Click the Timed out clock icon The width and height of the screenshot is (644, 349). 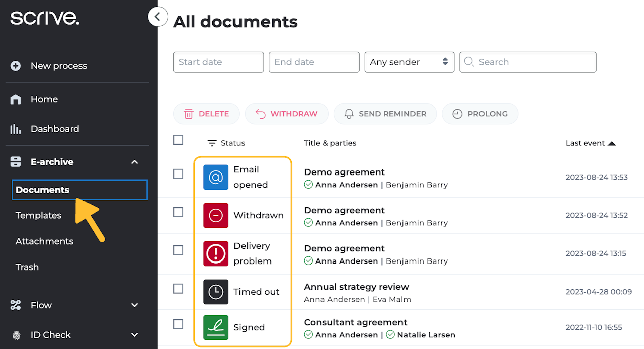(x=216, y=292)
